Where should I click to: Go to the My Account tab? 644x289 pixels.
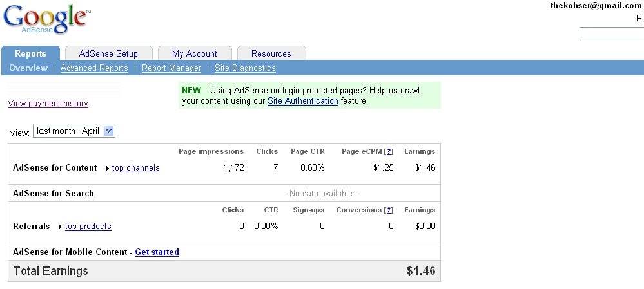194,53
